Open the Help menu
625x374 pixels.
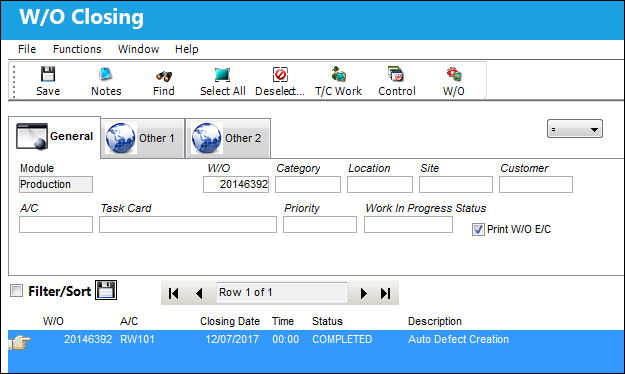[x=187, y=49]
